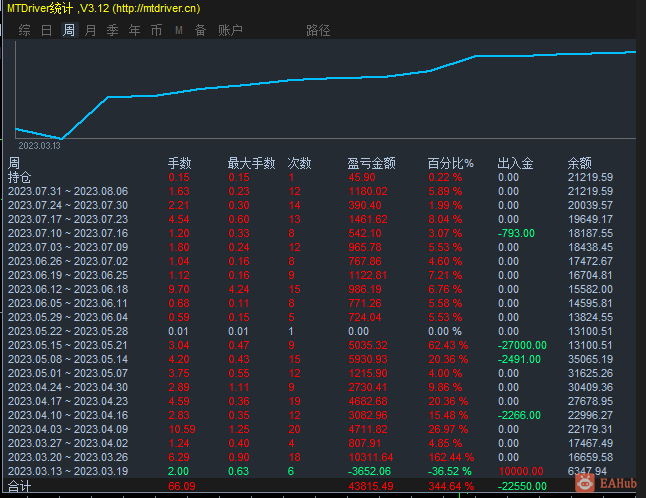The image size is (646, 498).
Task: Select week row 2023.05.08 ~ 2023.05.14
Action: [x=310, y=360]
